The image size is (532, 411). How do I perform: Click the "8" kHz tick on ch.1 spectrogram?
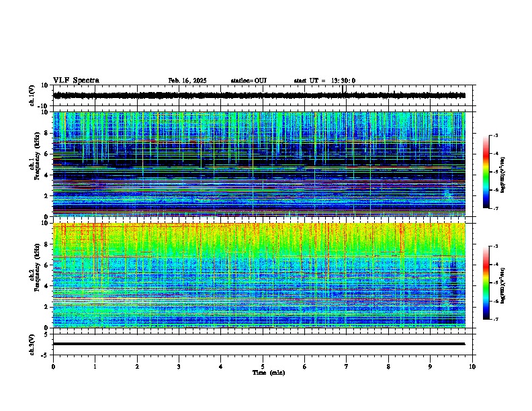pyautogui.click(x=46, y=133)
